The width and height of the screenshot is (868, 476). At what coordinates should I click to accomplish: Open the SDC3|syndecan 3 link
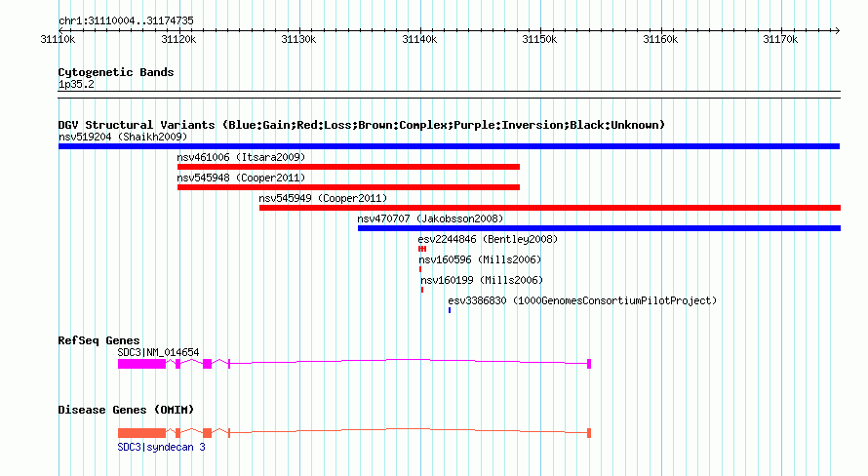(161, 447)
